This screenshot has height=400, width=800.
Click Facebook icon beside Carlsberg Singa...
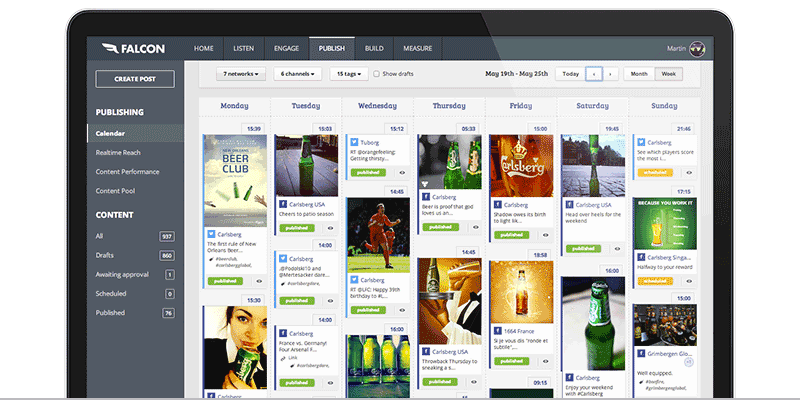coord(641,258)
